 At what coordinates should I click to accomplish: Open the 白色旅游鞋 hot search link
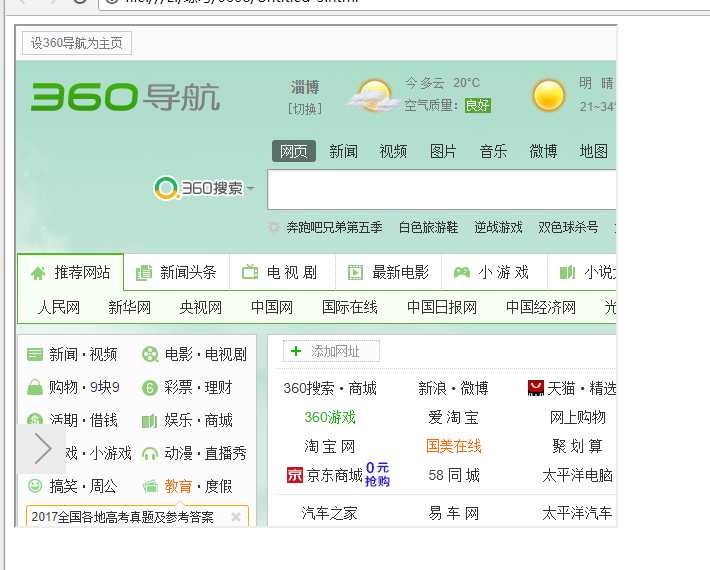(x=428, y=227)
